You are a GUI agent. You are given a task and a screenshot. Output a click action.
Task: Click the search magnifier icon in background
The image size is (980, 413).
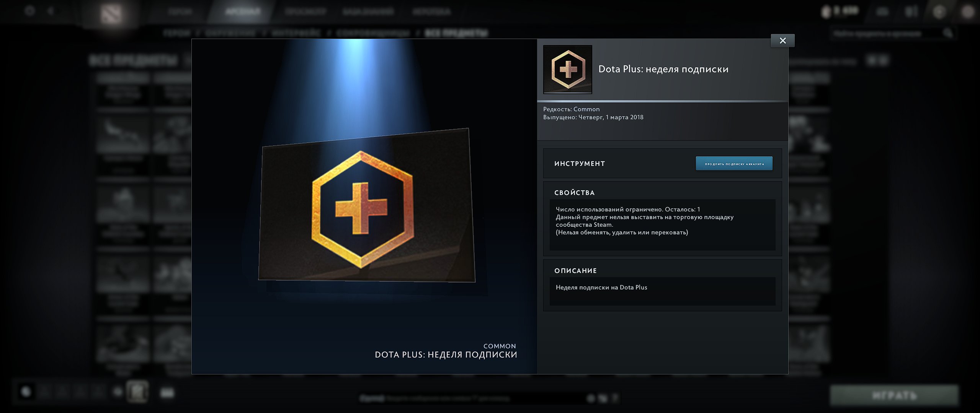click(x=948, y=34)
